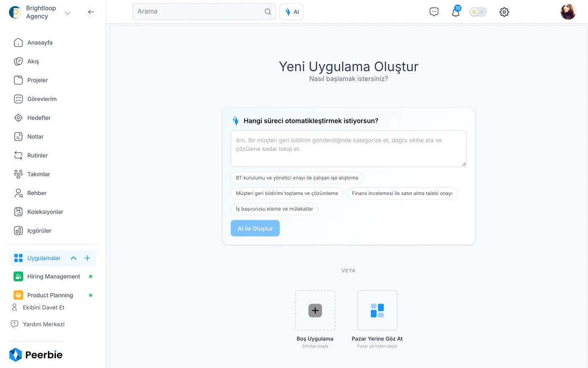588x368 pixels.
Task: Click the 'Hangi süreci otomatikleştirmek istiyorsun?' diamond icon
Action: tap(236, 121)
